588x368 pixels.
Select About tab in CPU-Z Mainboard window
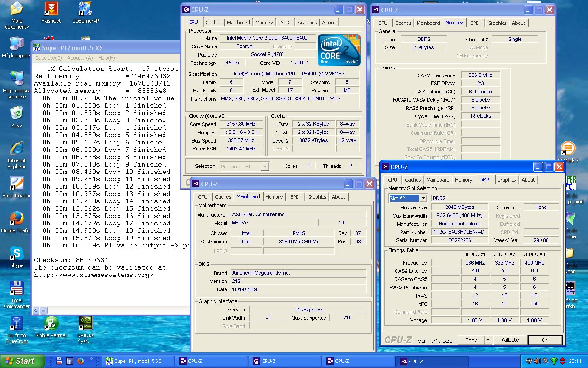click(x=339, y=197)
